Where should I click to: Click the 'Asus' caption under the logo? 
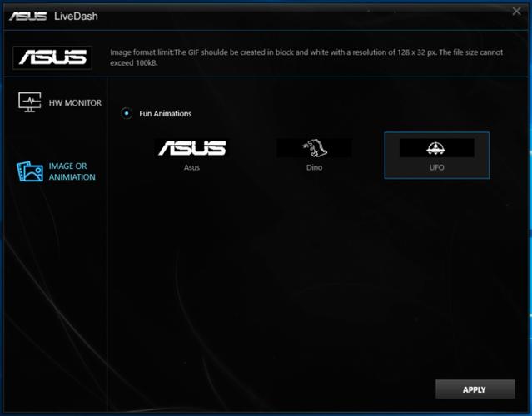coord(191,167)
